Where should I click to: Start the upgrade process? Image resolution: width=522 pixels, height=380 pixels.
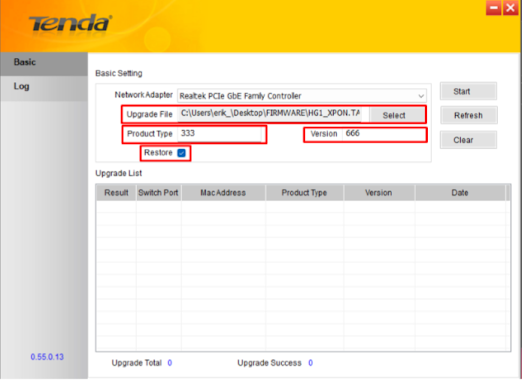click(468, 91)
